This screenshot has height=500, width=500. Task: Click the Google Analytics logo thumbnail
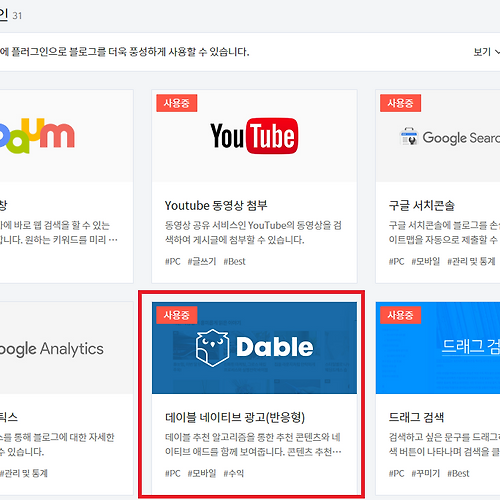pyautogui.click(x=52, y=349)
